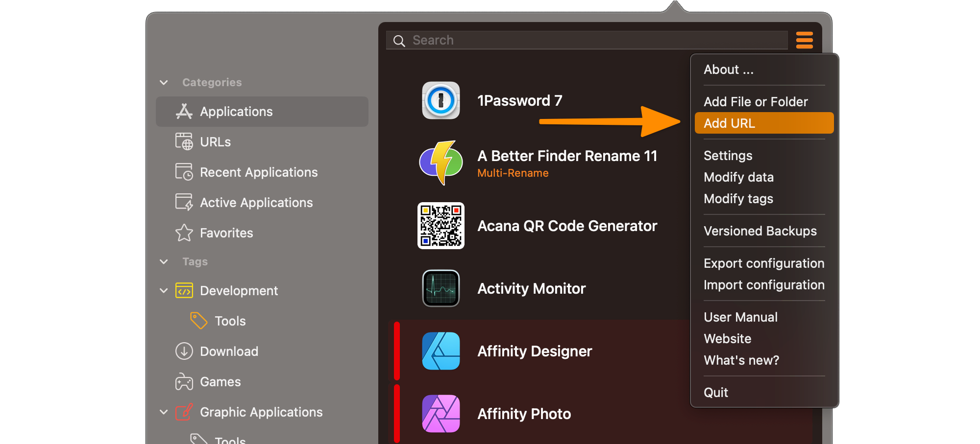Click the Graphic Applications pencil icon
This screenshot has width=980, height=444.
click(184, 412)
